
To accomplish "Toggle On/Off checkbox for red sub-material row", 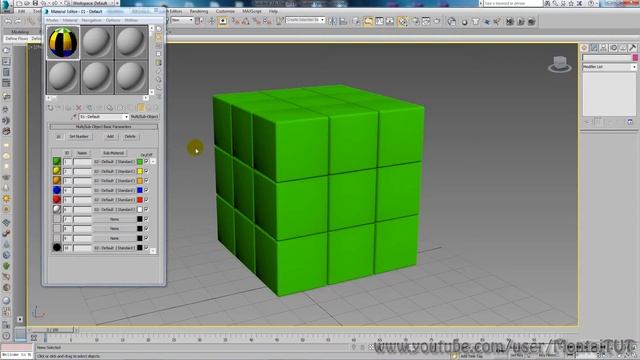I will 147,200.
